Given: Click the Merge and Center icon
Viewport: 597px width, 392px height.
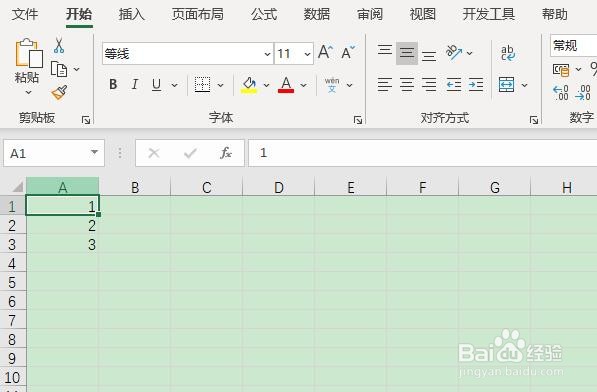Looking at the screenshot, I should pos(506,84).
